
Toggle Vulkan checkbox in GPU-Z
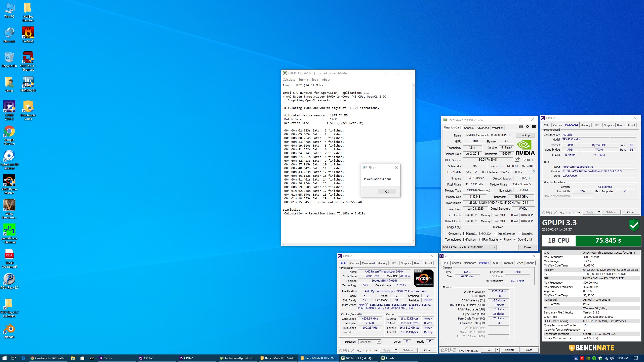[465, 240]
